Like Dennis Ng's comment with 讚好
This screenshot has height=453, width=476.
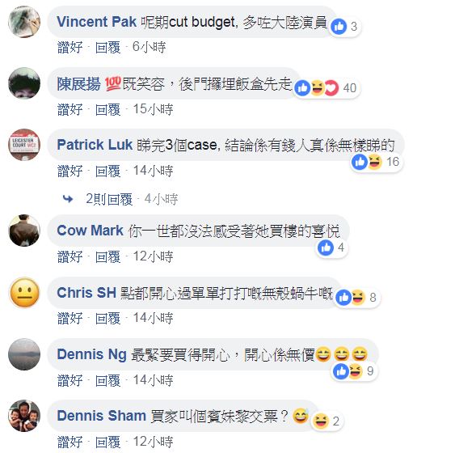[x=70, y=380]
